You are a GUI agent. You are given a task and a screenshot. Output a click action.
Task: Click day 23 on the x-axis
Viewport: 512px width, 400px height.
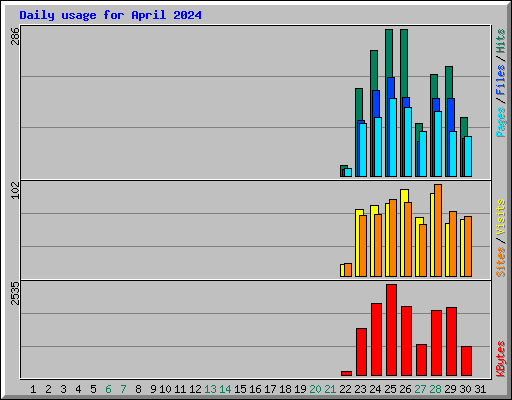click(360, 389)
